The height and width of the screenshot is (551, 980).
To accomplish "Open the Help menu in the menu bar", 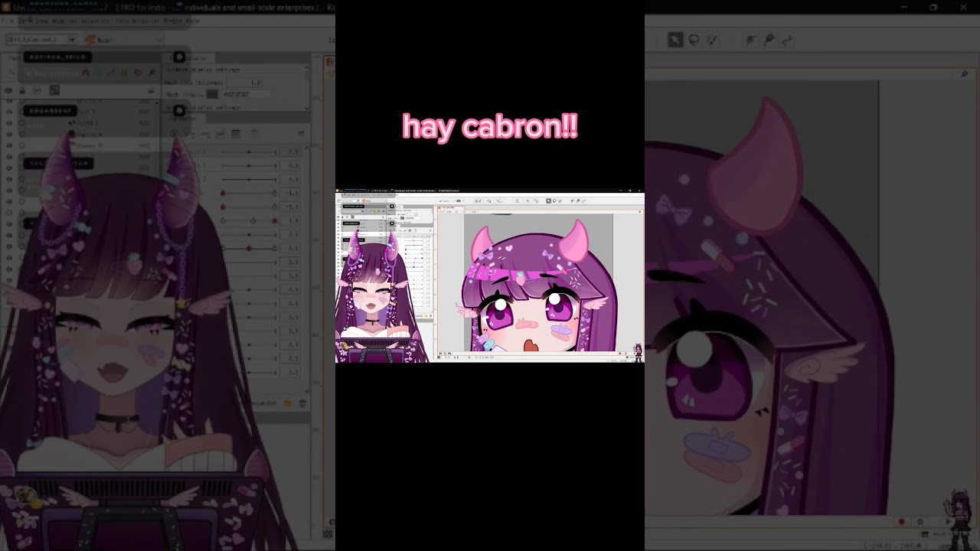I will 191,21.
